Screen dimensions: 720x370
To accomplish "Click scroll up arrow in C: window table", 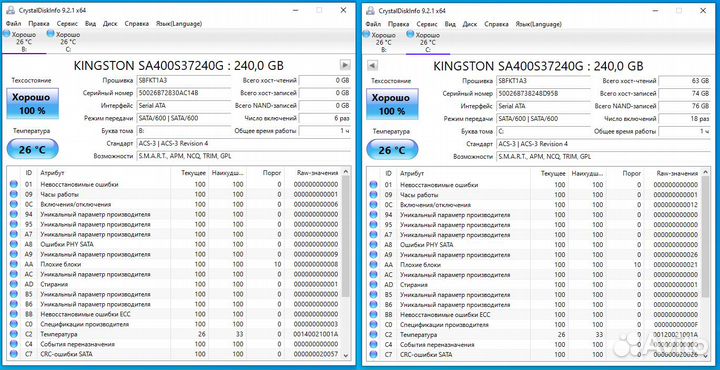I will point(706,172).
